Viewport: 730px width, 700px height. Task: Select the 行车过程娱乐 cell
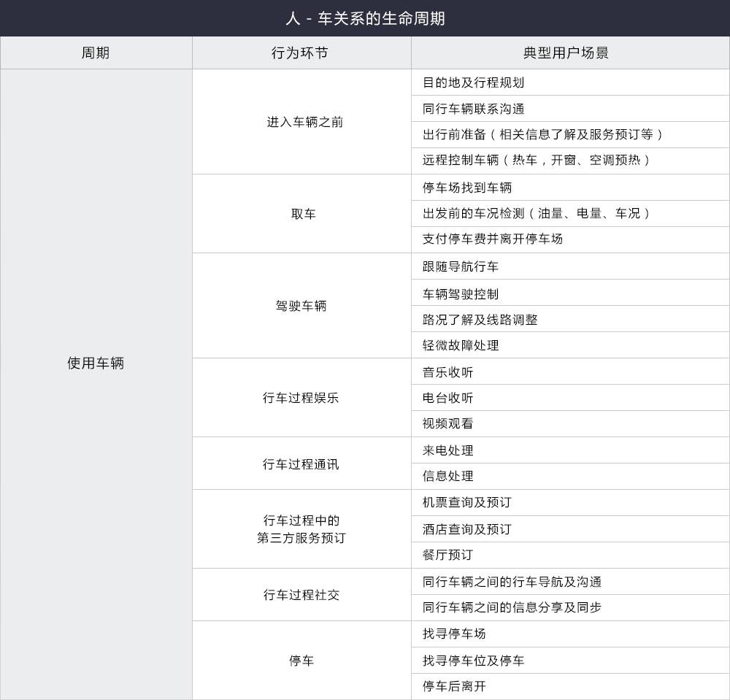tap(301, 398)
